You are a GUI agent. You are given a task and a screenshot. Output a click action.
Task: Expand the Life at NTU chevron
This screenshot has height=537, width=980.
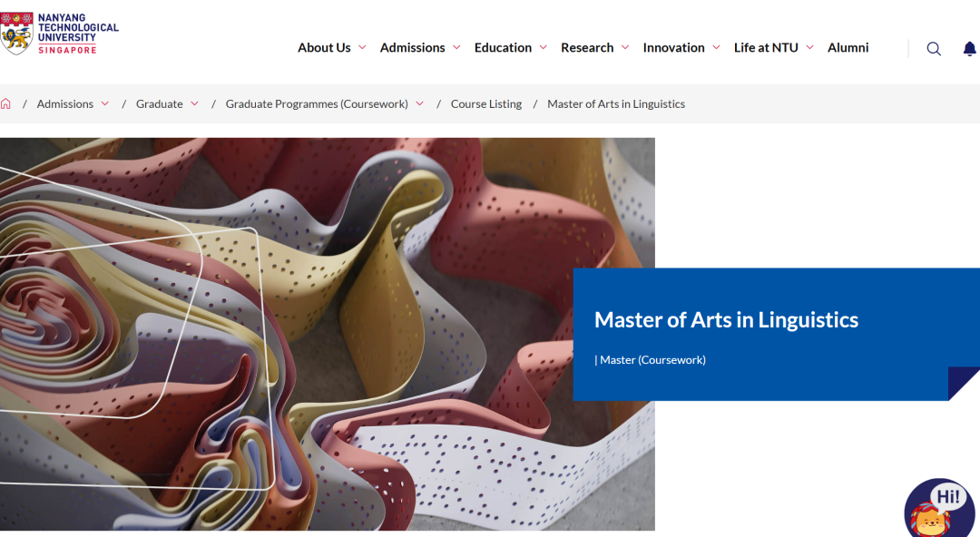(x=809, y=47)
